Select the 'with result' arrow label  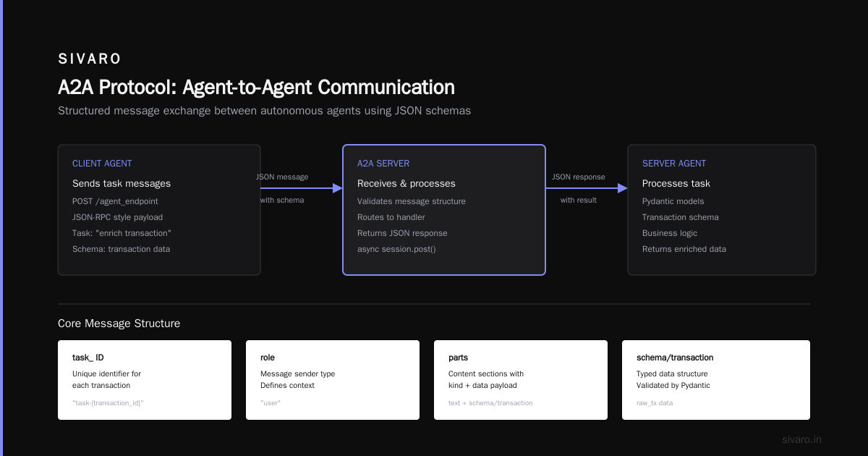(579, 200)
